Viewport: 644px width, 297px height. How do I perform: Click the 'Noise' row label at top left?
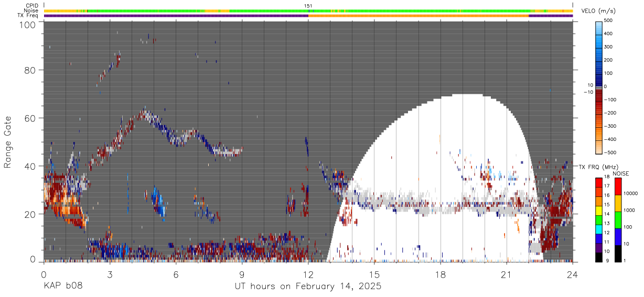point(31,10)
